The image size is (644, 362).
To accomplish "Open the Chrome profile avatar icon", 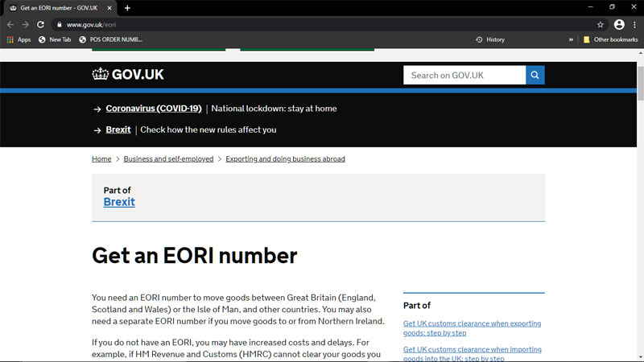I will (619, 25).
